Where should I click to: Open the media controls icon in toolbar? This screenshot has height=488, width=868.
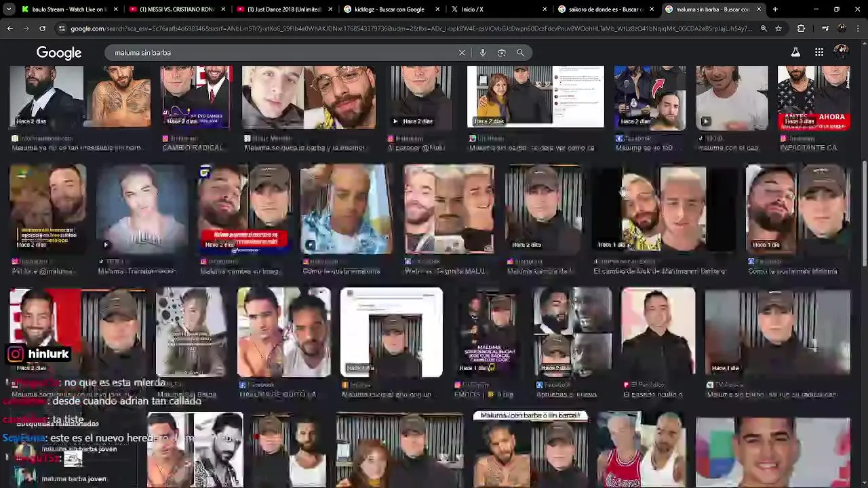(825, 28)
